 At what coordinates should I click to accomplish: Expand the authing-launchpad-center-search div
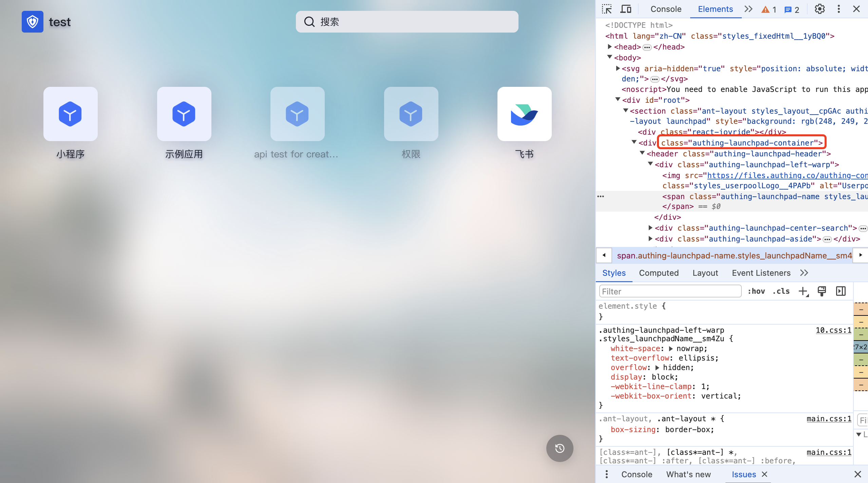click(x=650, y=228)
